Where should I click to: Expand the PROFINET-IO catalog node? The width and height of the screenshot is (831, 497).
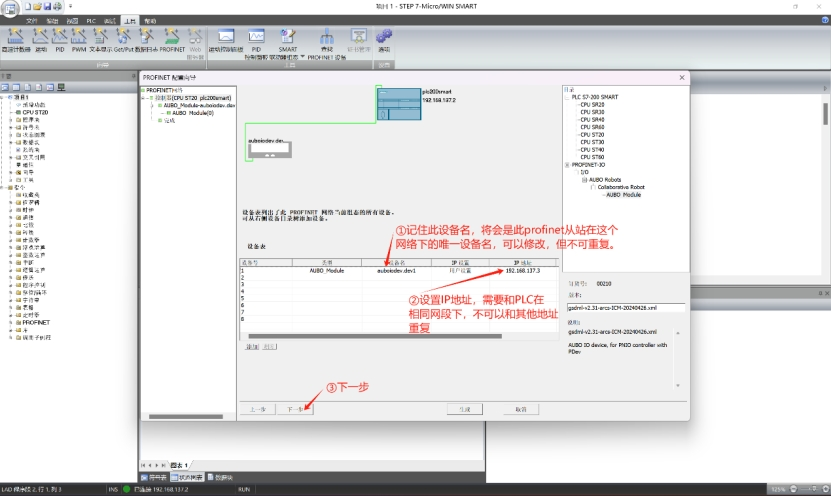pyautogui.click(x=566, y=165)
